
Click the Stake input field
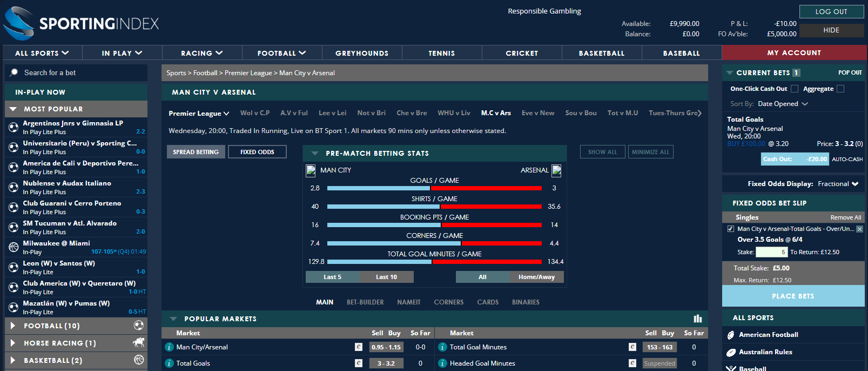pos(772,252)
